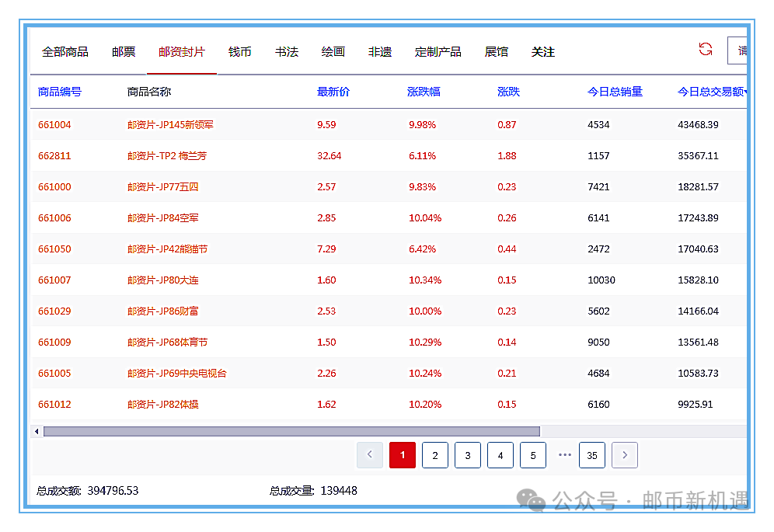Open product 邮资片-JP82体操
The image size is (774, 532).
pos(163,405)
